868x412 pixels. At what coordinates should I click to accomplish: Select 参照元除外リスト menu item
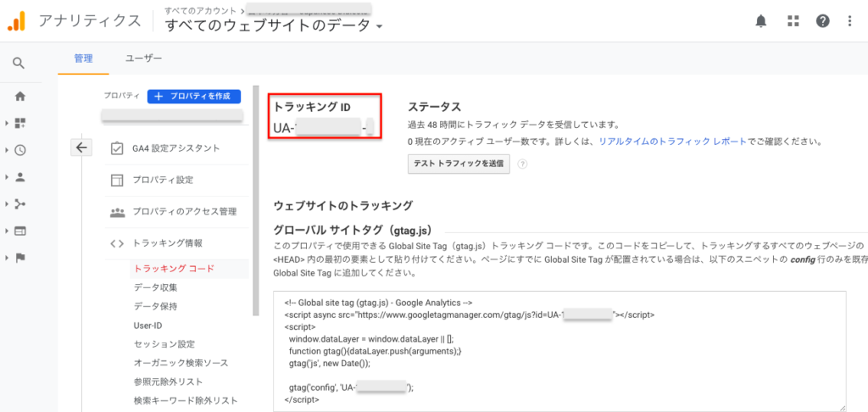coord(169,381)
